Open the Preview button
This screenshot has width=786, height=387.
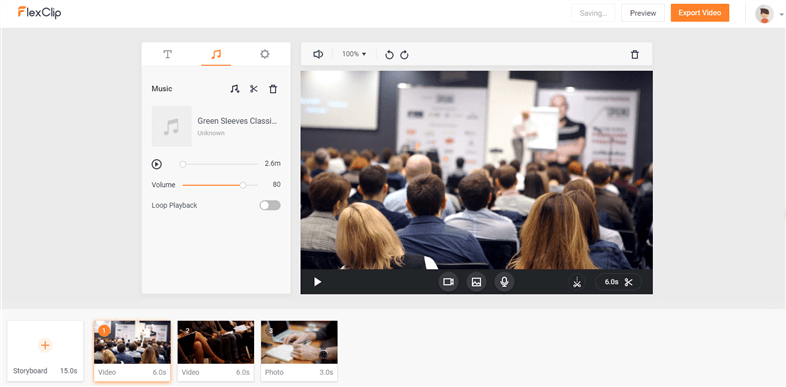[643, 13]
